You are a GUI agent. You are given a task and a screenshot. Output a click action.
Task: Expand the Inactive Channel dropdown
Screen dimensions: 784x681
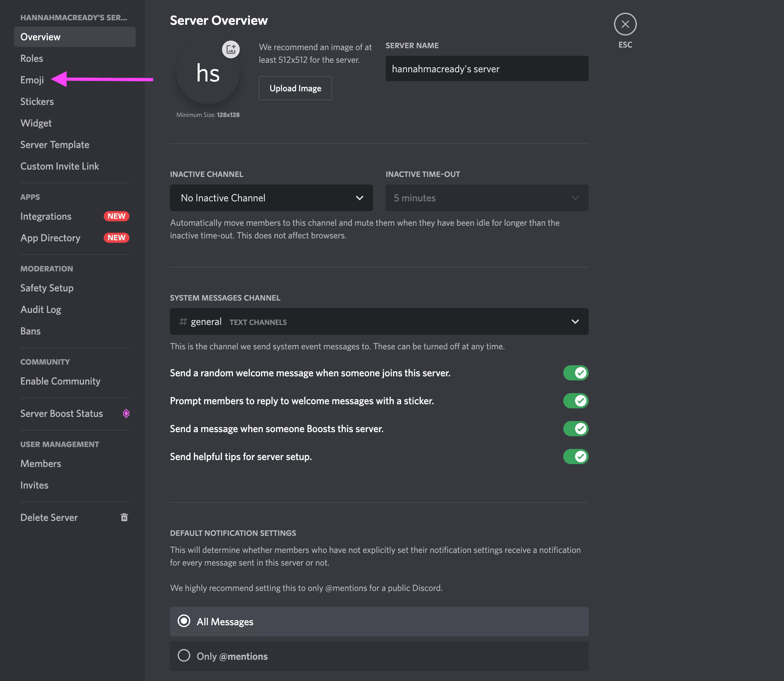tap(272, 197)
